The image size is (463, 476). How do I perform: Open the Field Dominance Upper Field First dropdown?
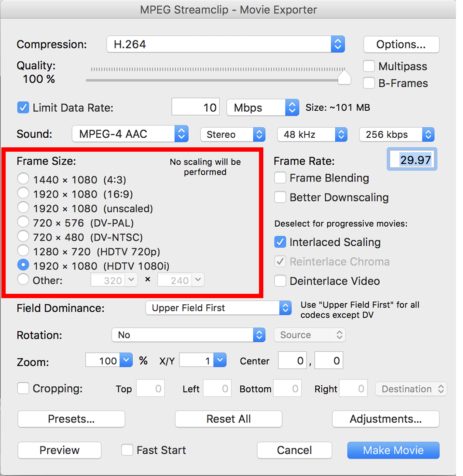coord(218,308)
